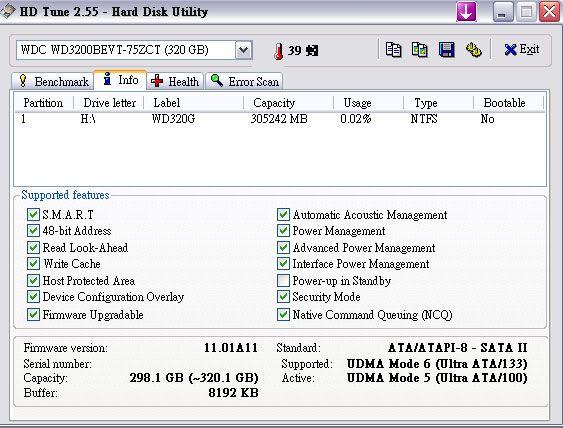Click the capacity value 298.1 GB (~320.1 GB)
563x428 pixels.
pos(194,378)
